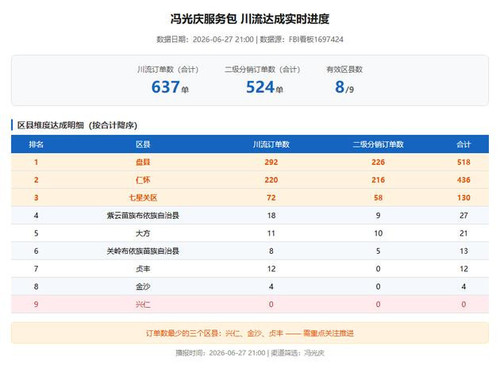This screenshot has width=500, height=368.
Task: Click 合计 value 4 in 金沙 row
Action: pyautogui.click(x=464, y=286)
